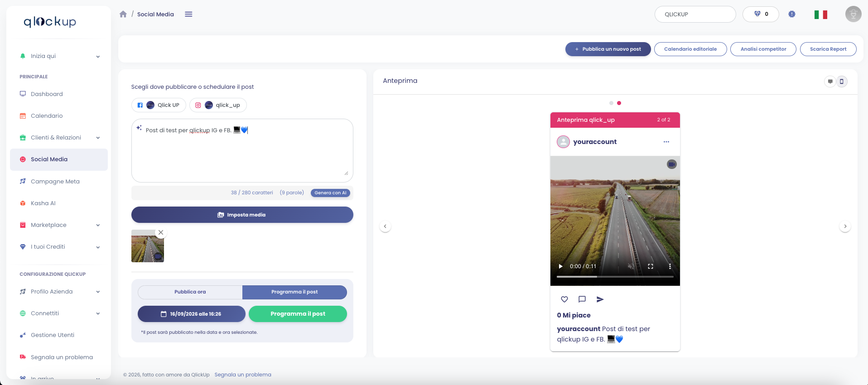The width and height of the screenshot is (868, 385).
Task: Click the 38 / 280 caratteri counter
Action: 252,193
